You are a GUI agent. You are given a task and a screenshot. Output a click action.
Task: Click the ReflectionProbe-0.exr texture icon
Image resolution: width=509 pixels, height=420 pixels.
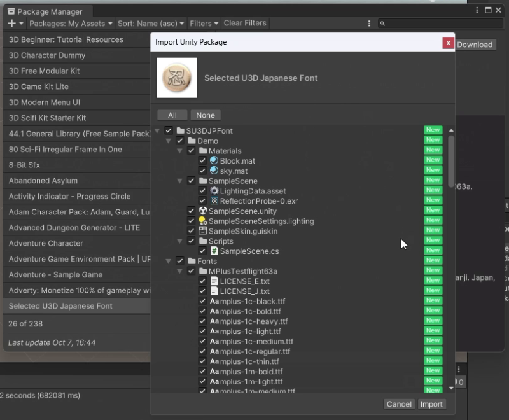coord(214,201)
